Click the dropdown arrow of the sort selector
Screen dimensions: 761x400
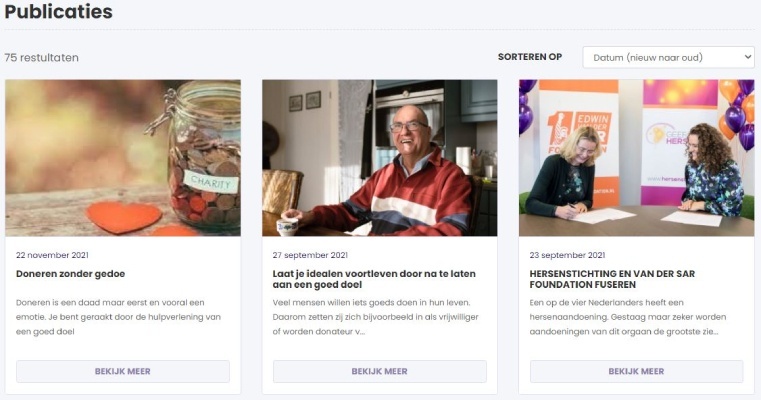click(747, 57)
